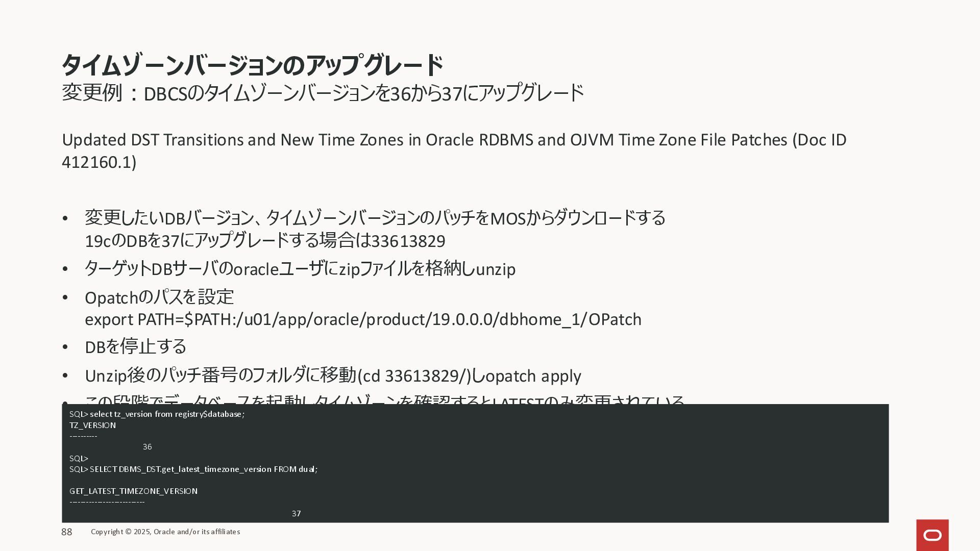
Task: Click the red Oracle logo icon
Action: click(x=932, y=535)
